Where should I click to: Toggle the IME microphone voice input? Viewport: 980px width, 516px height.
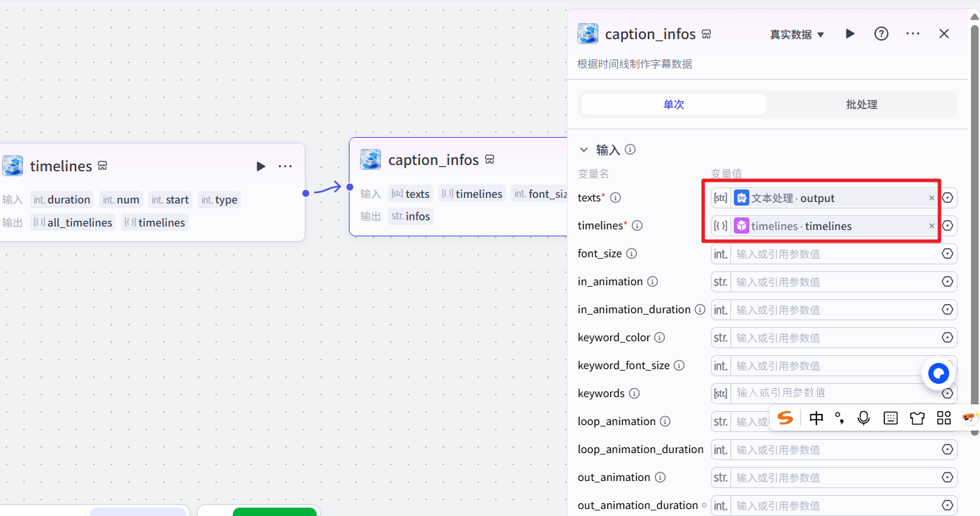pos(864,418)
